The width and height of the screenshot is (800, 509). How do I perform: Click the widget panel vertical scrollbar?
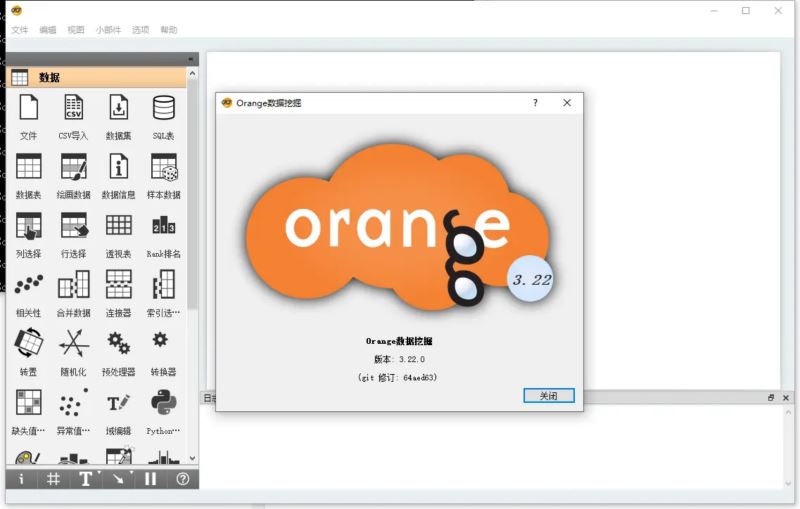pos(192,200)
